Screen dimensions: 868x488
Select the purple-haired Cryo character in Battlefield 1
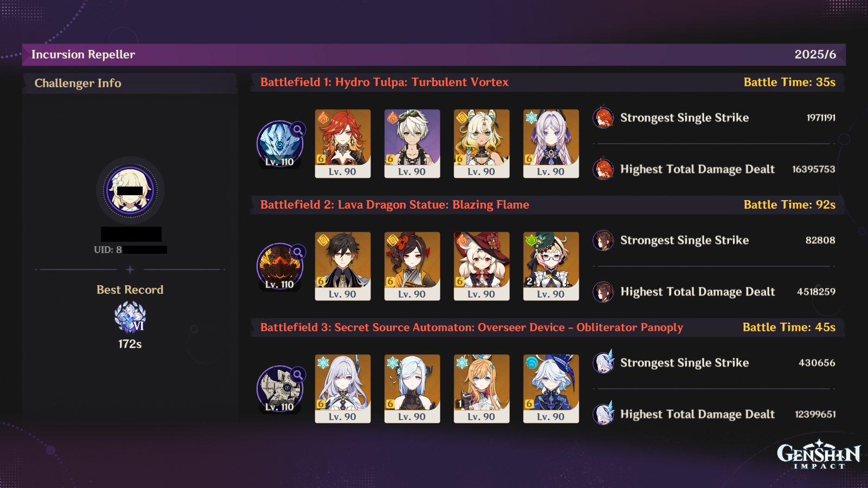tap(551, 144)
